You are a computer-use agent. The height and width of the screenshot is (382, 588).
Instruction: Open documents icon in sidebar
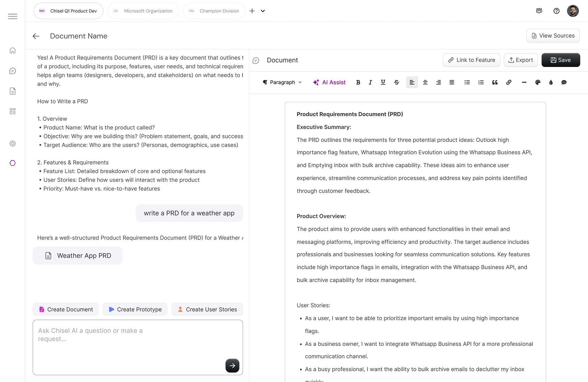pyautogui.click(x=13, y=91)
